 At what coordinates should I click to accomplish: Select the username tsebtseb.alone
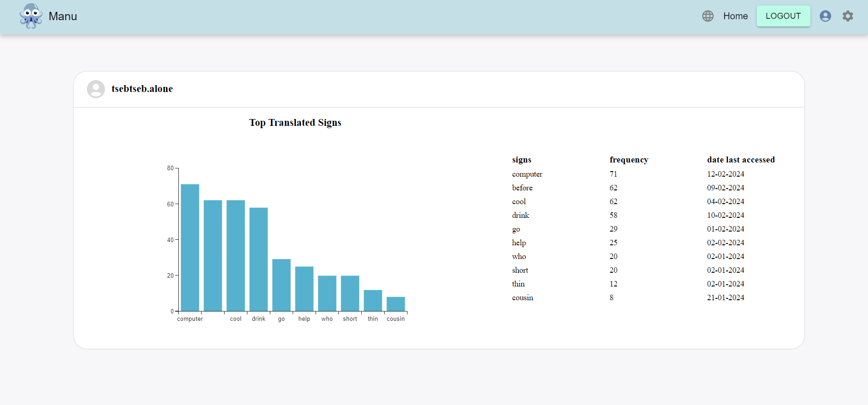click(142, 89)
